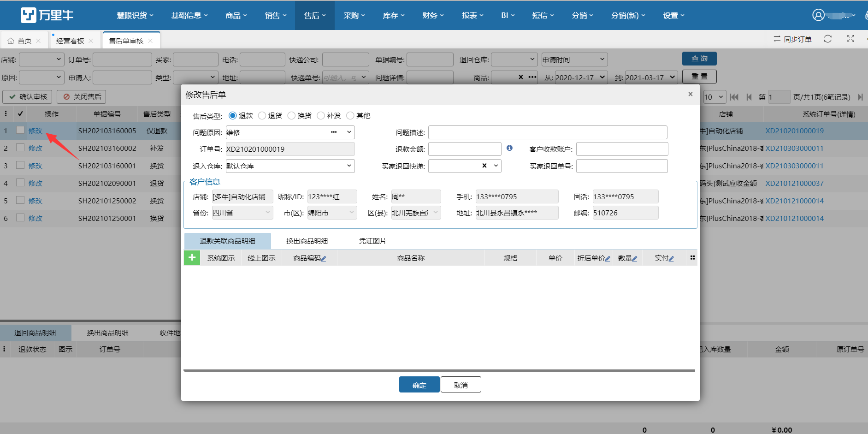This screenshot has width=868, height=434.
Task: Click the select-all checkmark header
Action: [20, 113]
